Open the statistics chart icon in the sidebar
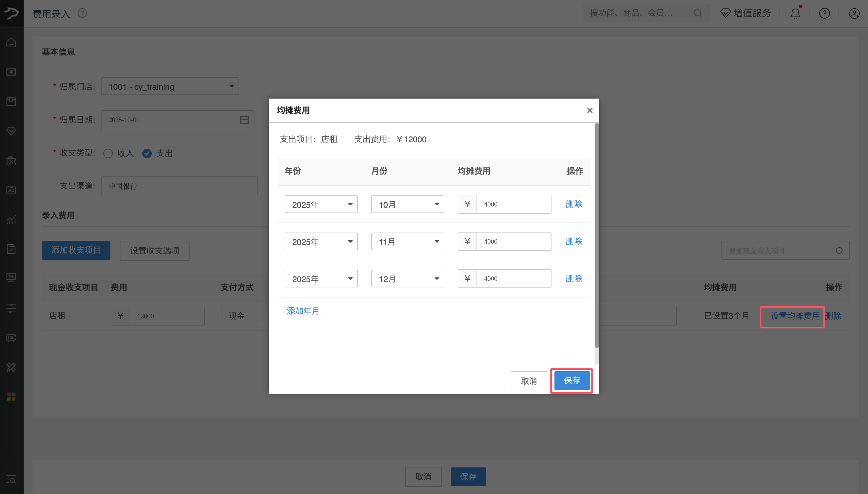 11,220
